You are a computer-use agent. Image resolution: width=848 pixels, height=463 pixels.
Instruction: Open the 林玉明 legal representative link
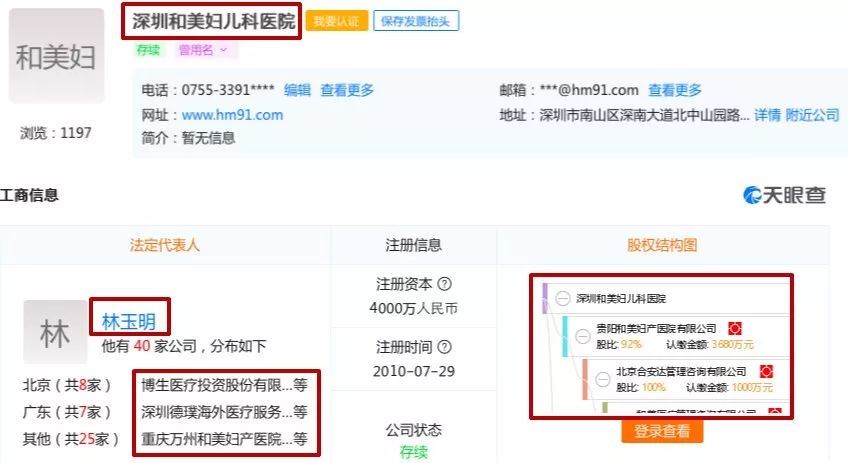click(129, 321)
